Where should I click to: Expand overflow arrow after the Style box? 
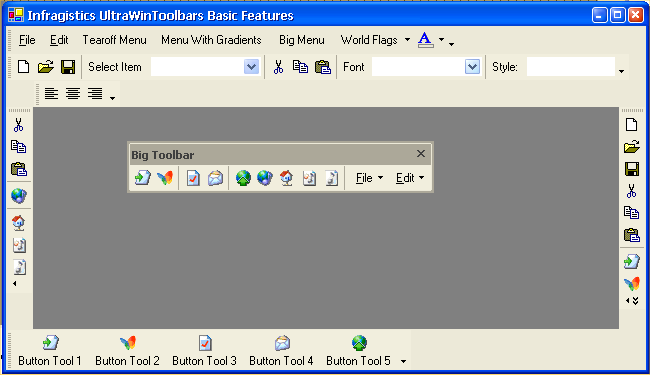point(621,71)
